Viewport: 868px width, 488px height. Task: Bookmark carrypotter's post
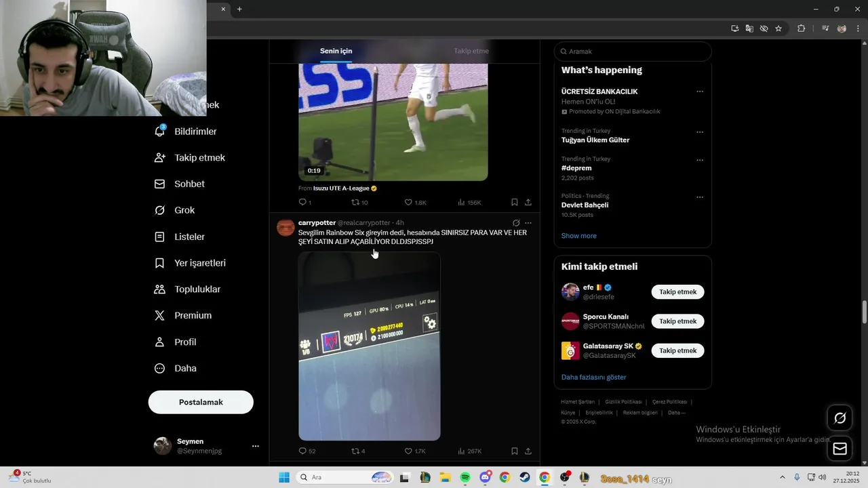click(x=515, y=451)
